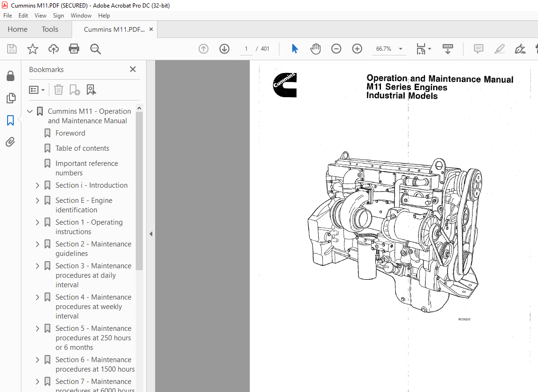
Task: Collapse the Cummins M11 root bookmark
Action: [30, 111]
